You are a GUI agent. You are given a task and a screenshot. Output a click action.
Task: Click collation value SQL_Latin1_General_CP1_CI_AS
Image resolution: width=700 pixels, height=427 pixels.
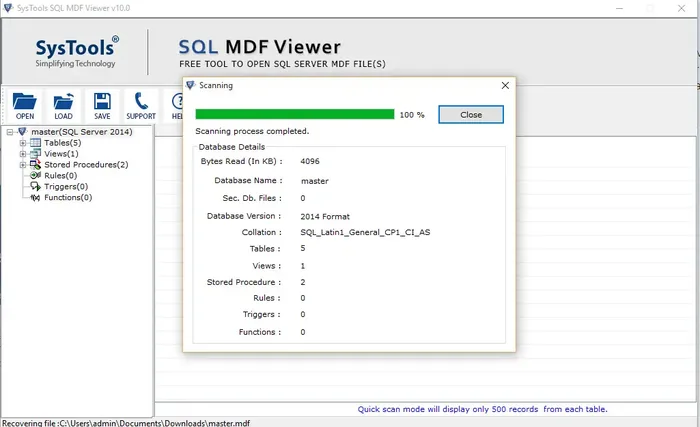pyautogui.click(x=365, y=232)
